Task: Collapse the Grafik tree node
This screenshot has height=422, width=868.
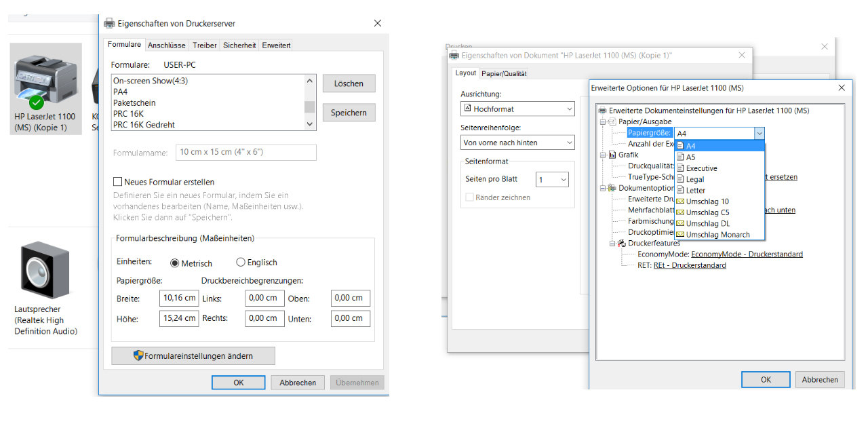Action: [602, 155]
